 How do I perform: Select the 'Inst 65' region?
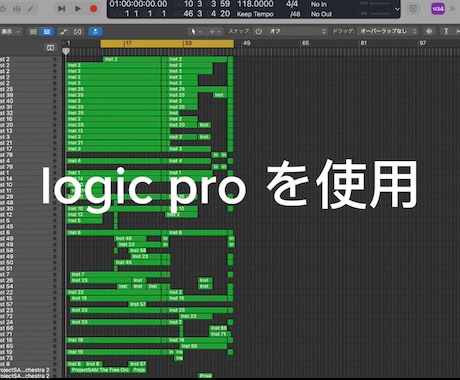pyautogui.click(x=203, y=346)
